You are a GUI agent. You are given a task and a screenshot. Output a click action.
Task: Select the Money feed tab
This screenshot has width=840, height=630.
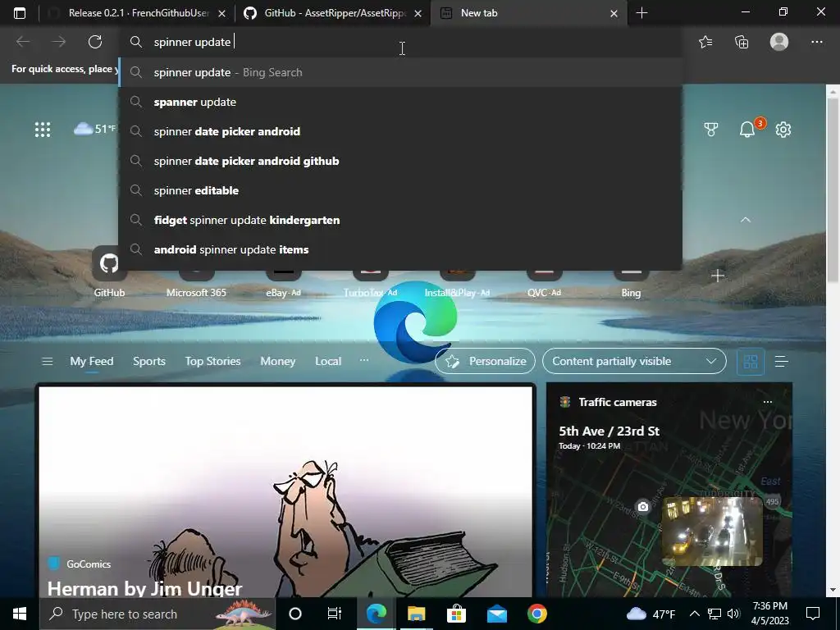[277, 361]
